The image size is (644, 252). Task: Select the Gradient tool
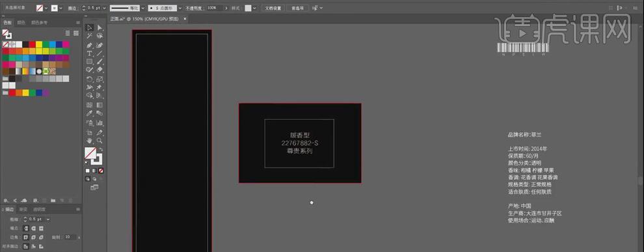100,105
